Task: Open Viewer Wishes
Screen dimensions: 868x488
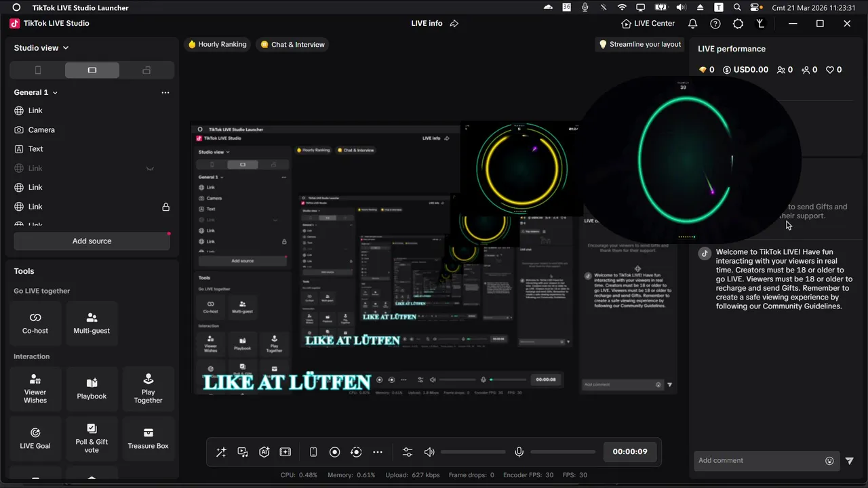Action: tap(35, 389)
